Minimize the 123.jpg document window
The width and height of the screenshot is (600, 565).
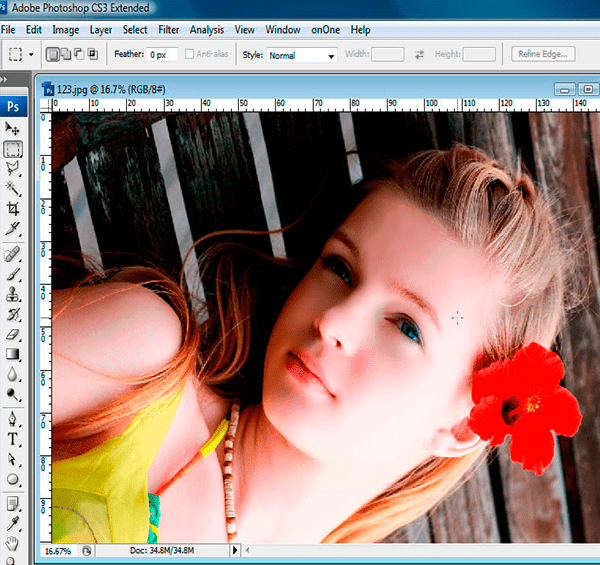(x=564, y=90)
